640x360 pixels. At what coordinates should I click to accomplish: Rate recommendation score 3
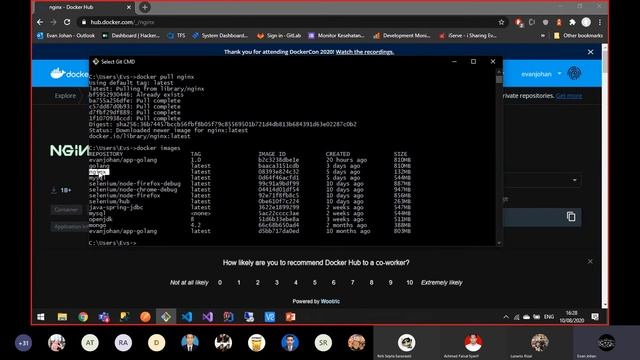(x=277, y=282)
